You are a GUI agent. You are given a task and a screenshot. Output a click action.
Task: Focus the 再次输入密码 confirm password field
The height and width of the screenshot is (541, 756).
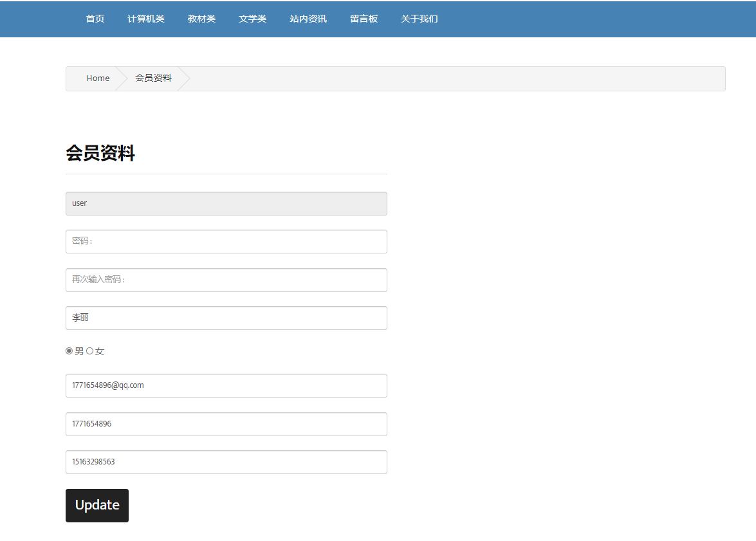[x=226, y=280]
